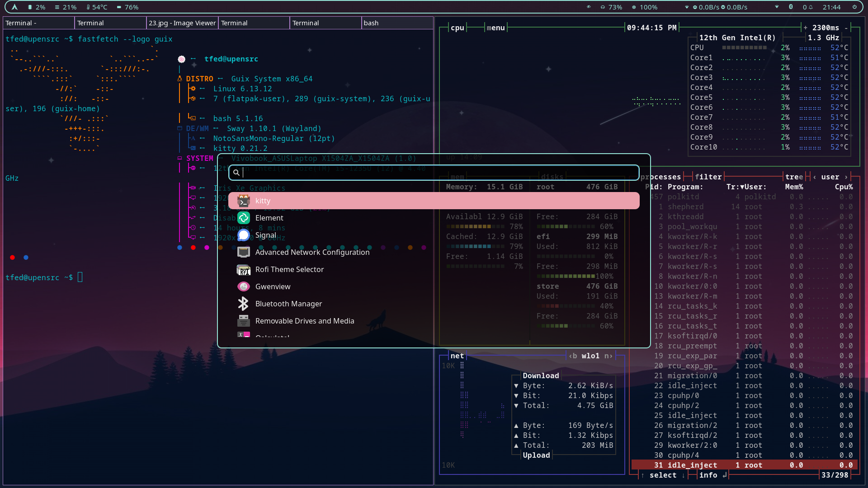Switch to the first 'Terminal -' tab
Screen dimensions: 868x488
[39, 23]
